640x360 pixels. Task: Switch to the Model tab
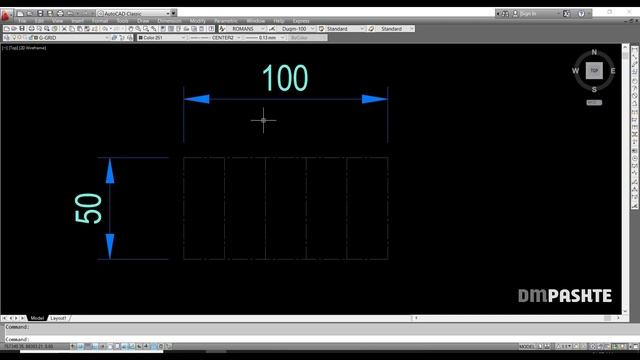click(x=37, y=318)
